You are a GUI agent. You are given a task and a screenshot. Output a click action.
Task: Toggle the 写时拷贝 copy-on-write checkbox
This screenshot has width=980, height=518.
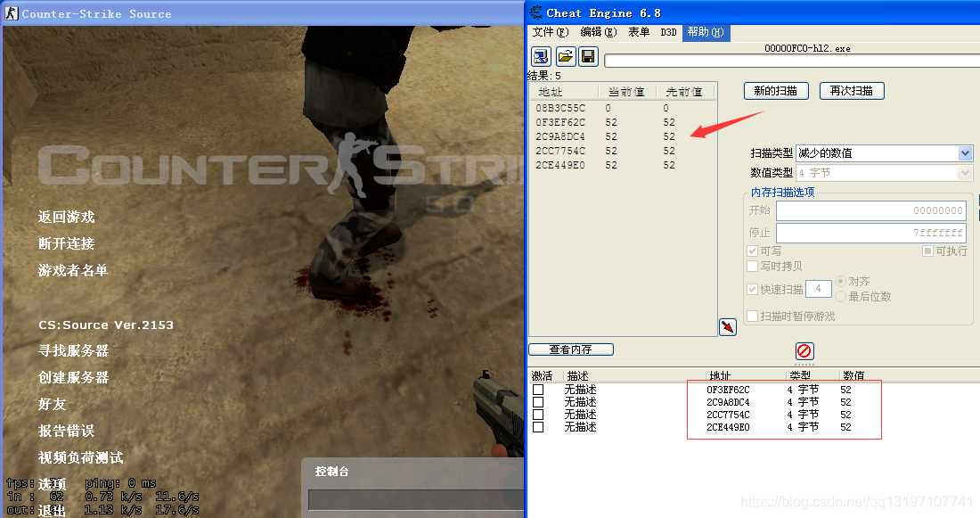(x=753, y=267)
